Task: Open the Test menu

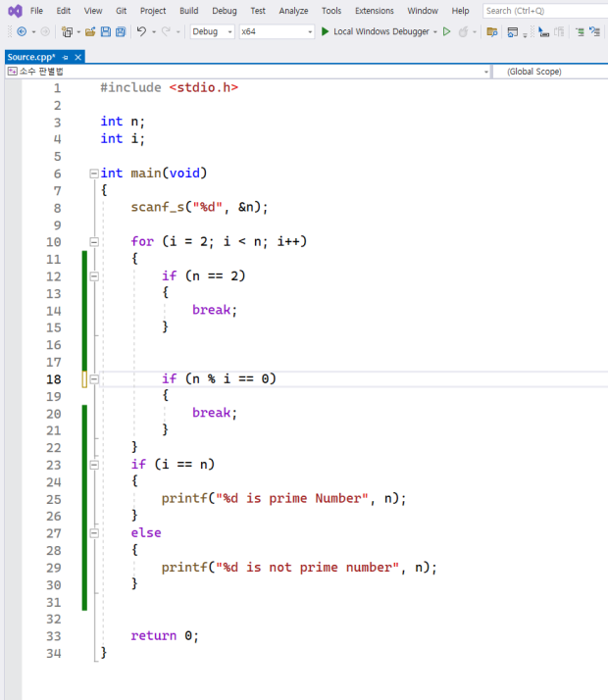Action: coord(258,11)
